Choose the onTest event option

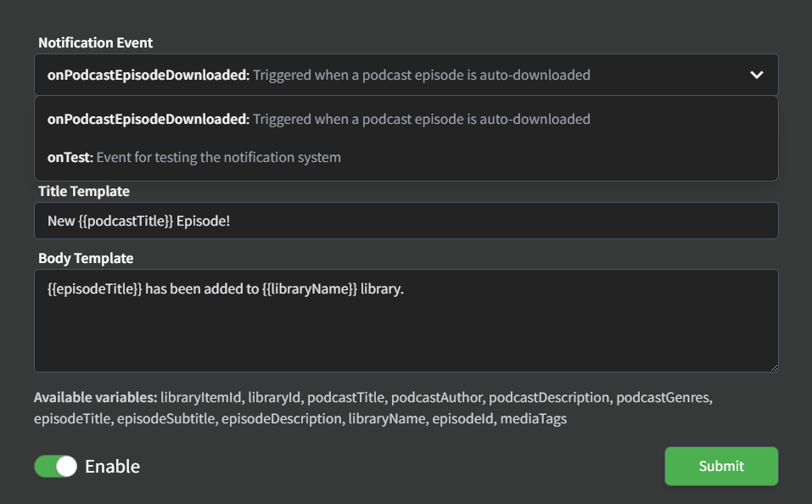coord(194,157)
